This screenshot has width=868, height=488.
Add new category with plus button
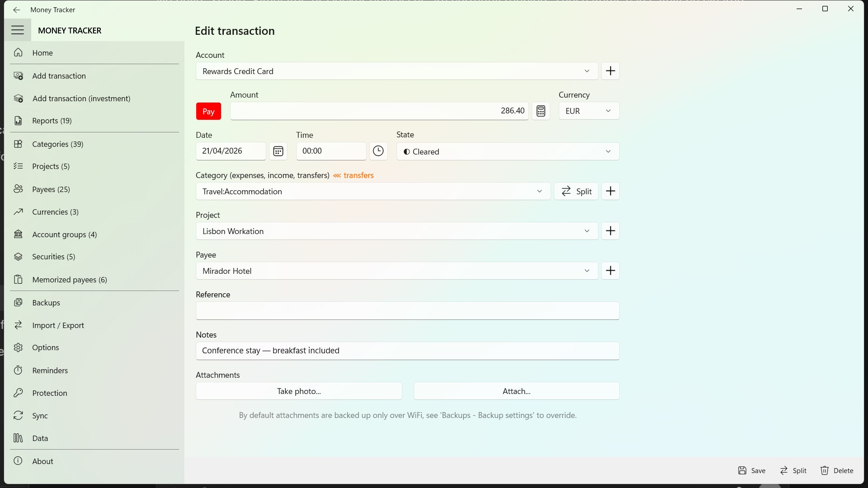[x=610, y=191]
